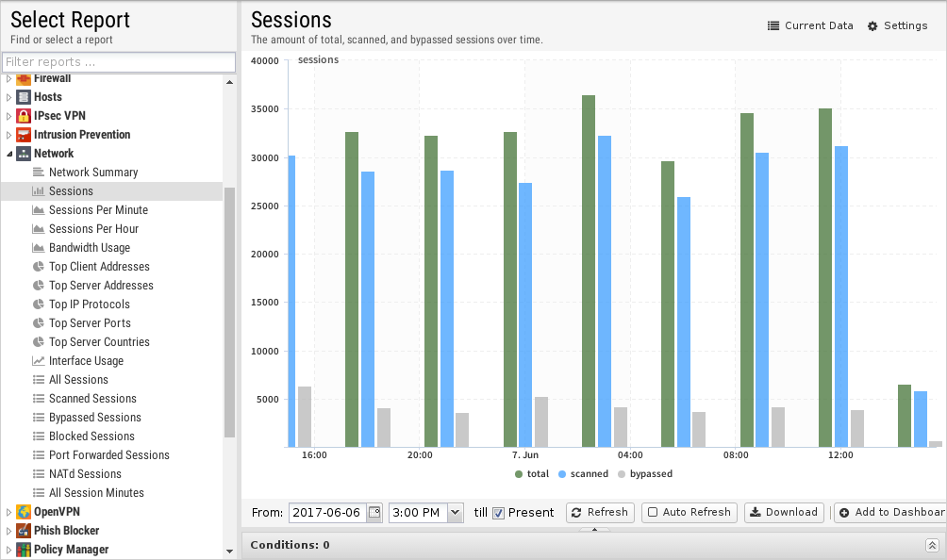Image resolution: width=947 pixels, height=560 pixels.
Task: Click the Bandwidth Usage area-chart icon
Action: pyautogui.click(x=38, y=248)
